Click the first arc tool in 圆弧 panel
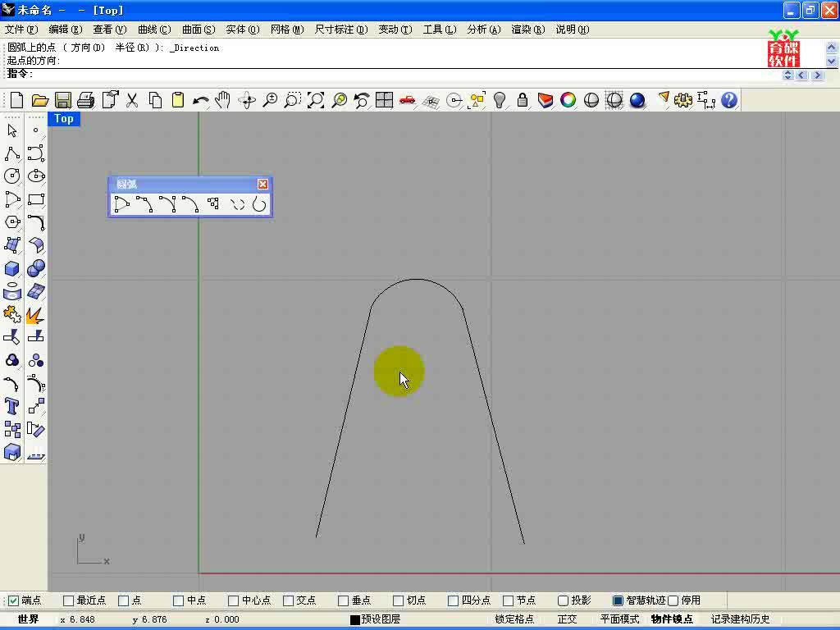840x630 pixels. tap(121, 204)
